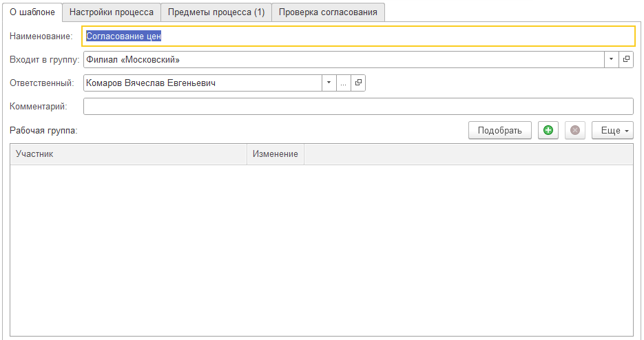The image size is (644, 340).
Task: Click the «Участник» column header
Action: [x=128, y=154]
